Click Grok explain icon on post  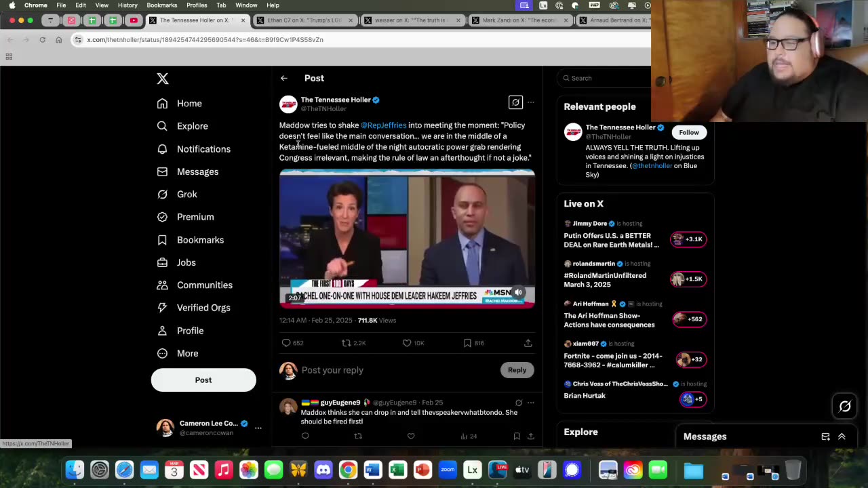(515, 102)
